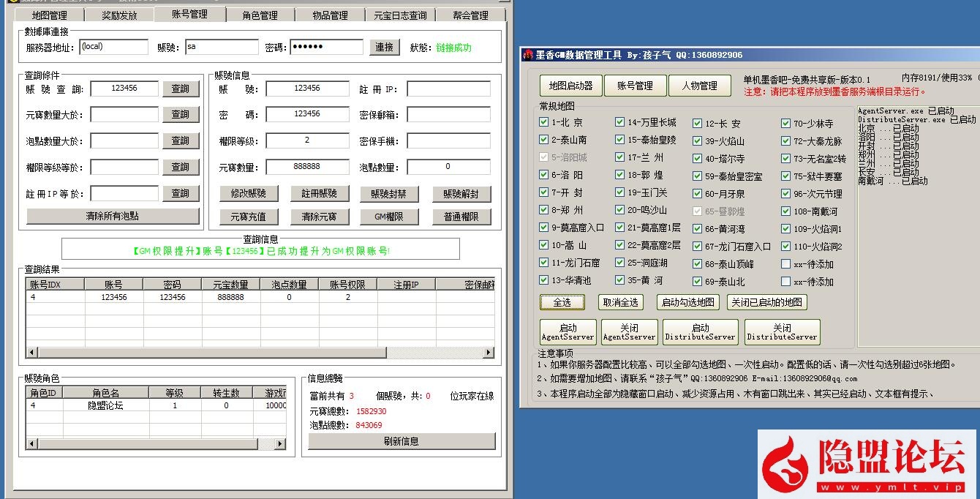980x499 pixels.
Task: Toggle the 18-郭煌 map checkbox
Action: 620,175
